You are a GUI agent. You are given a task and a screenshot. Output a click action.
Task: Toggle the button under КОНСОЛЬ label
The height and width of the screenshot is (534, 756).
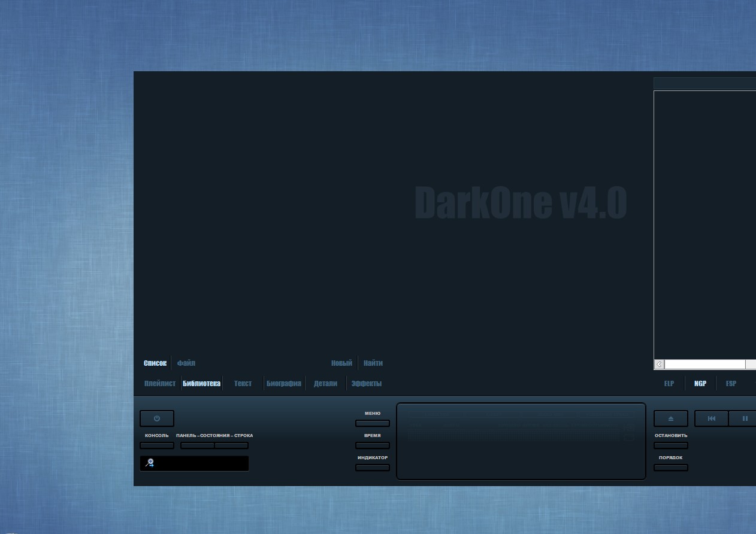coord(157,445)
